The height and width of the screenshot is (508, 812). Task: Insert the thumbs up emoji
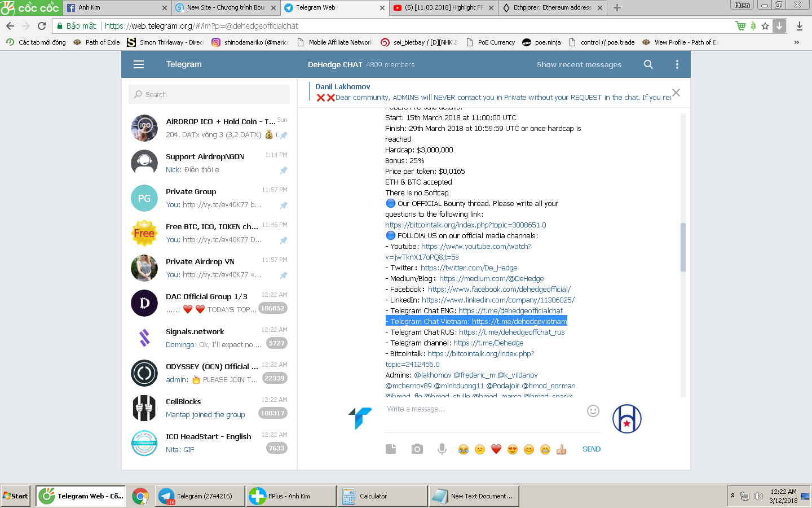point(562,449)
